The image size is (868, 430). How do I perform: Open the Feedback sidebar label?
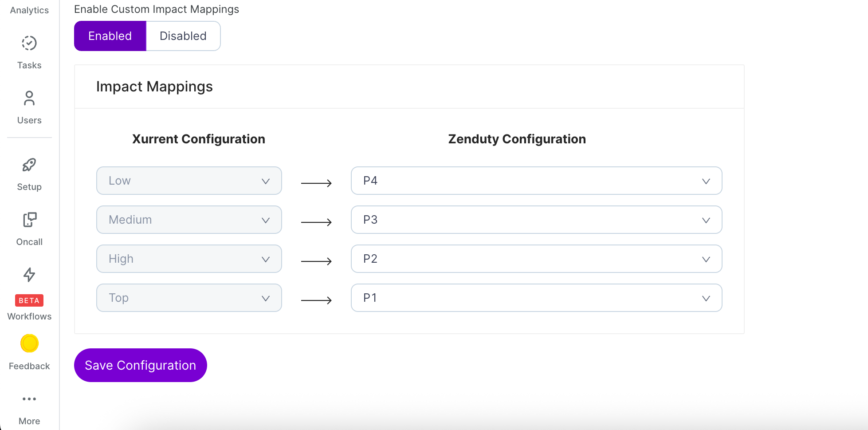click(x=29, y=366)
